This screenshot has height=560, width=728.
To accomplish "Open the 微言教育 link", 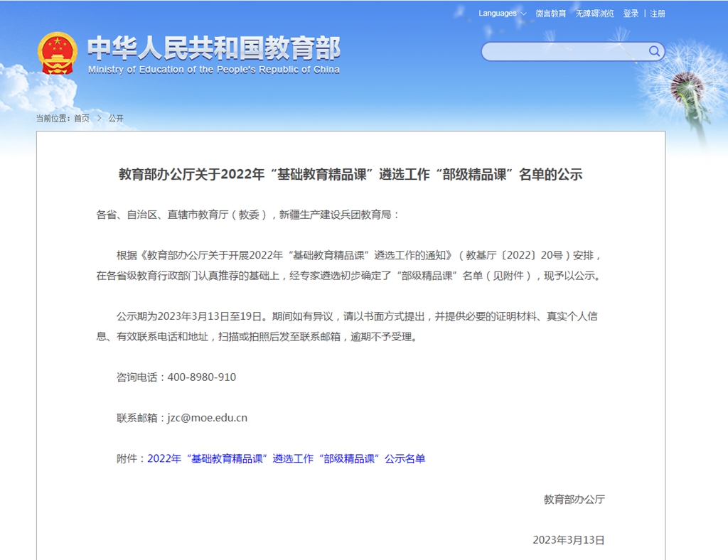I will point(551,14).
